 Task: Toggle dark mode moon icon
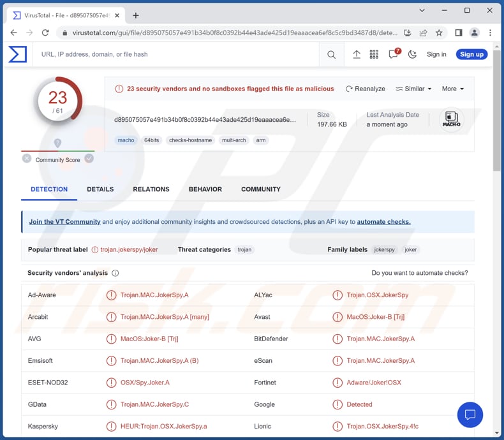pyautogui.click(x=412, y=55)
